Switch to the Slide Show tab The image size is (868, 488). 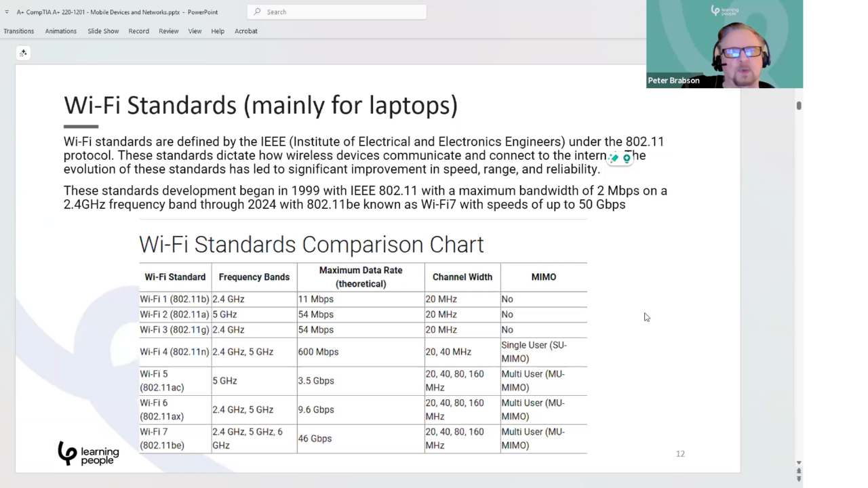click(x=103, y=31)
